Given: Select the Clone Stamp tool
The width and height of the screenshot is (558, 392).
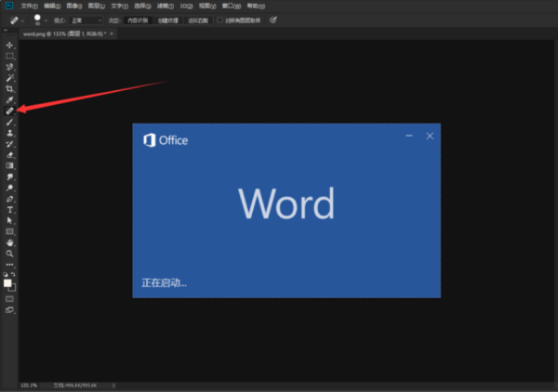Looking at the screenshot, I should pyautogui.click(x=9, y=133).
